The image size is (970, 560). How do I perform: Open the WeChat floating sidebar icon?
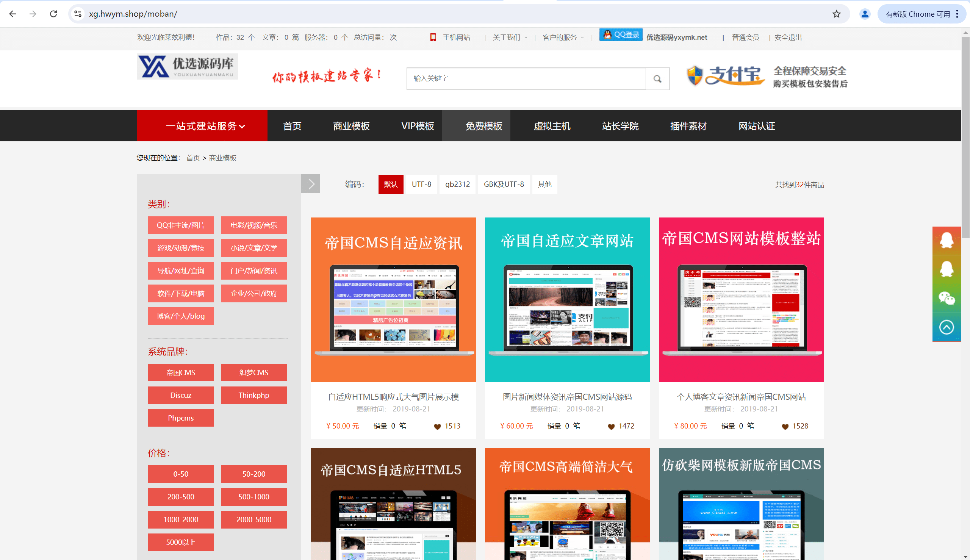[946, 298]
